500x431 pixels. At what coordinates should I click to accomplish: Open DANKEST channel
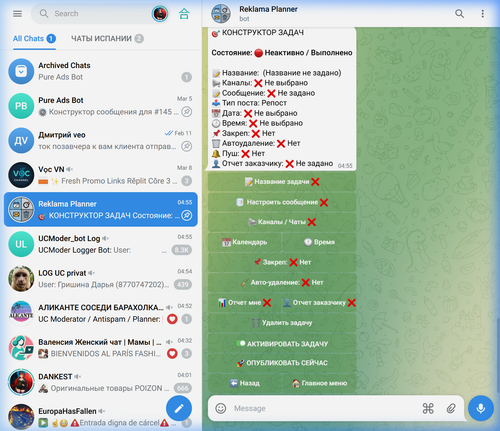coord(101,382)
